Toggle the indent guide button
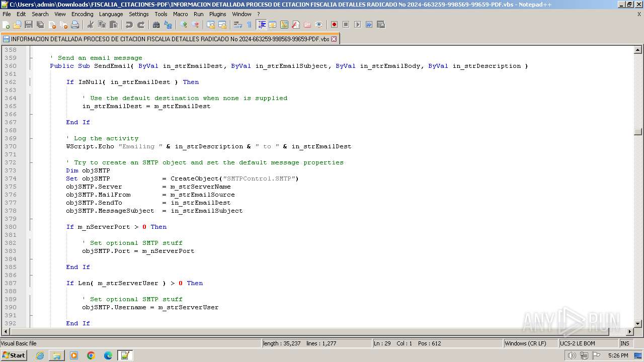 click(262, 25)
